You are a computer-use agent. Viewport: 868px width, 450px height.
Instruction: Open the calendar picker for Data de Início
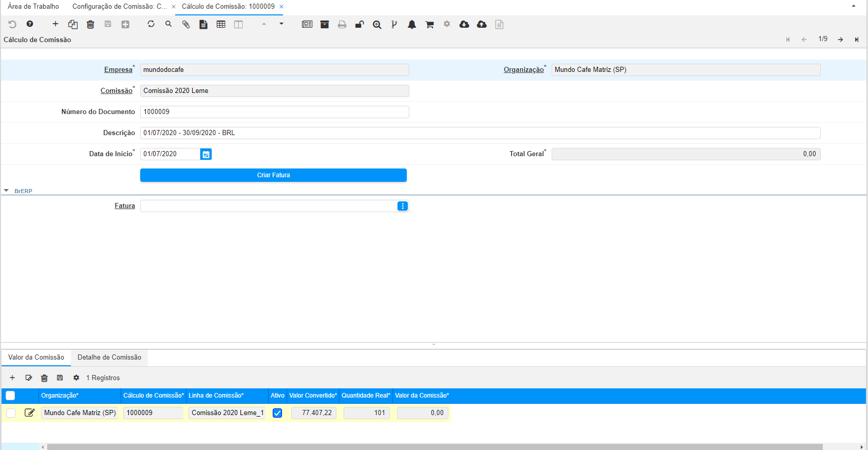[x=206, y=154]
